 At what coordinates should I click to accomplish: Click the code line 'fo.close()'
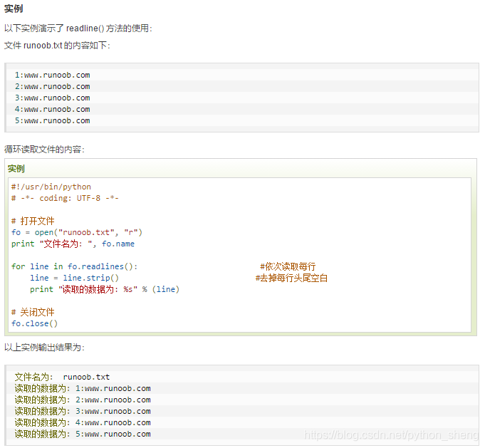point(34,323)
